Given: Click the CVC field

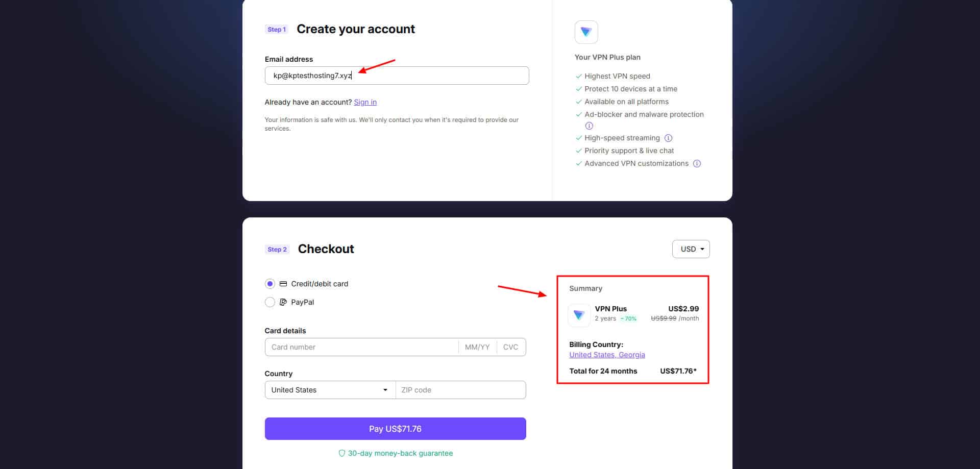Looking at the screenshot, I should [x=511, y=347].
